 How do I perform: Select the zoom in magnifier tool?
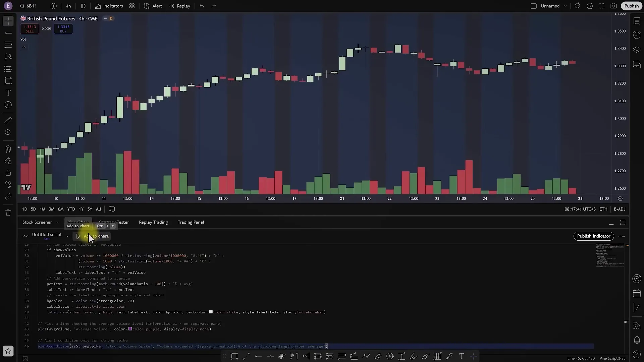coord(8,133)
